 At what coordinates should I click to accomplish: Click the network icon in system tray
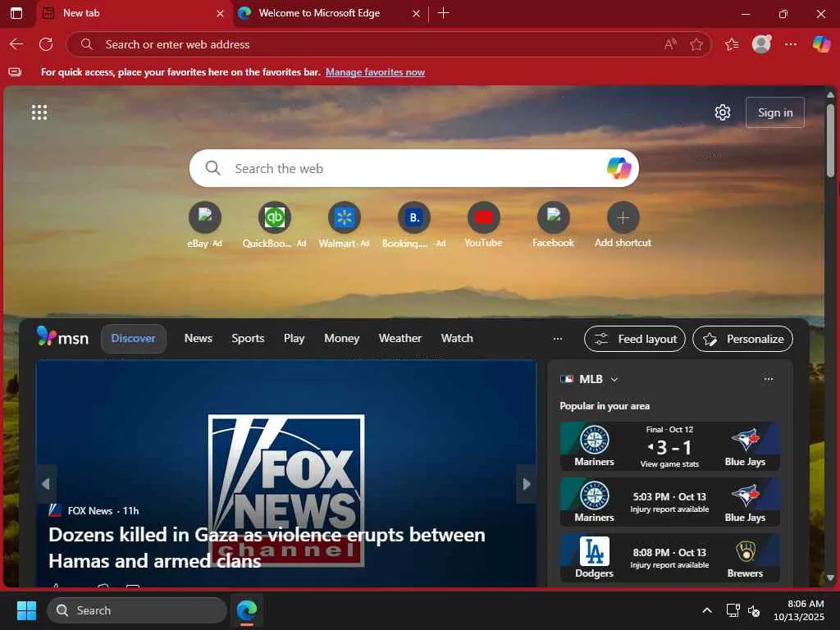[x=733, y=610]
